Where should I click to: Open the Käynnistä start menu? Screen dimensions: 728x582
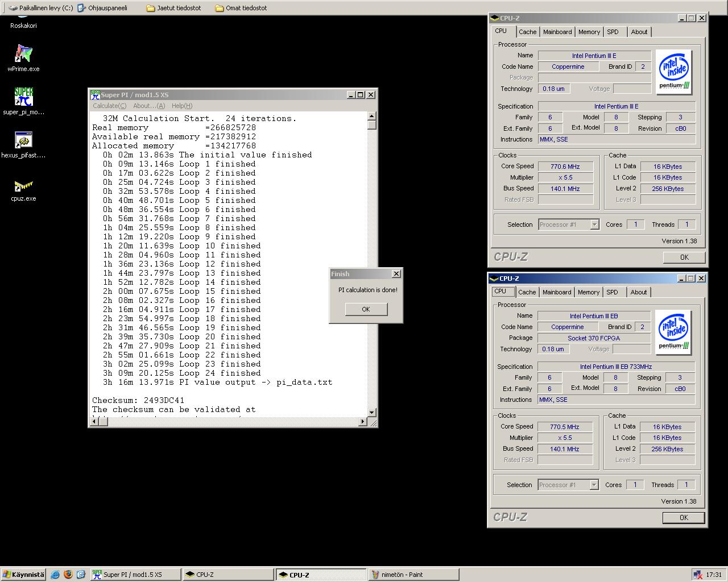[x=23, y=575]
